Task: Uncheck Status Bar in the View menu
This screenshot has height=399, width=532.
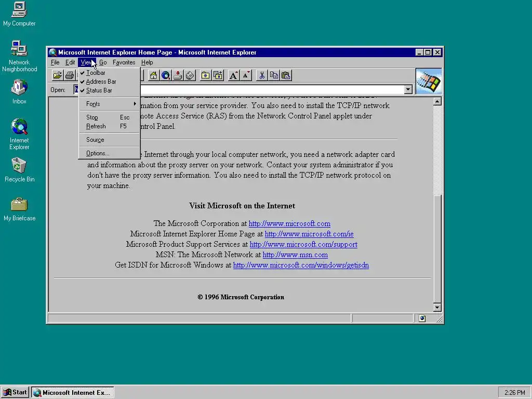Action: tap(109, 90)
